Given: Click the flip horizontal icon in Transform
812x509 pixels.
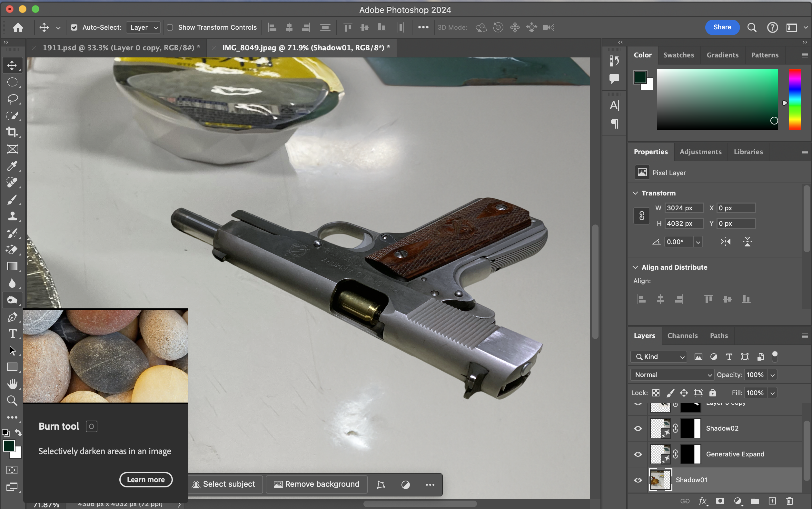Looking at the screenshot, I should pos(726,242).
